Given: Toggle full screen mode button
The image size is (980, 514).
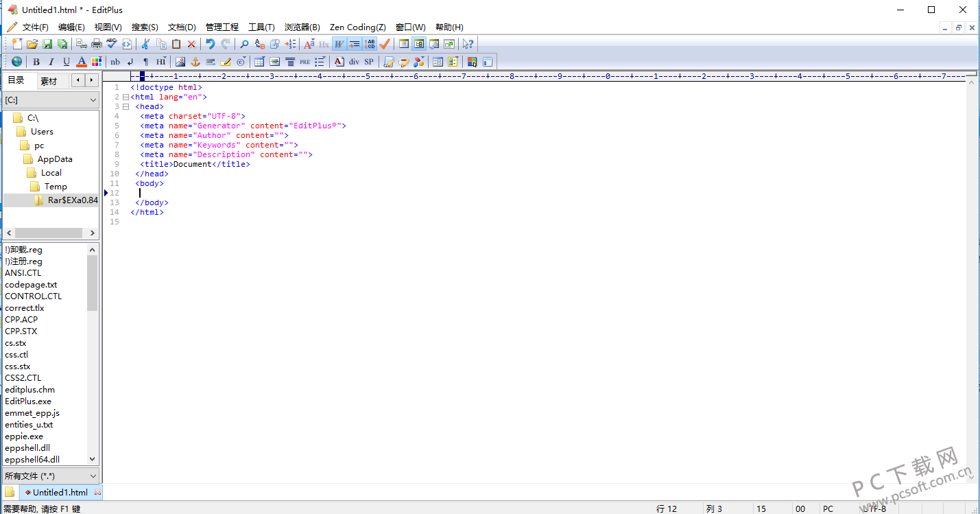Looking at the screenshot, I should click(x=449, y=44).
